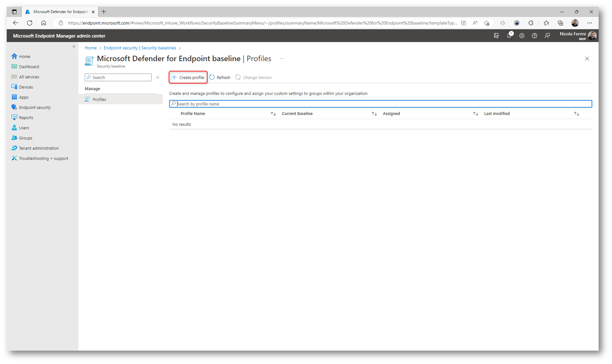The height and width of the screenshot is (364, 612).
Task: Sort by Assigned column
Action: point(475,114)
